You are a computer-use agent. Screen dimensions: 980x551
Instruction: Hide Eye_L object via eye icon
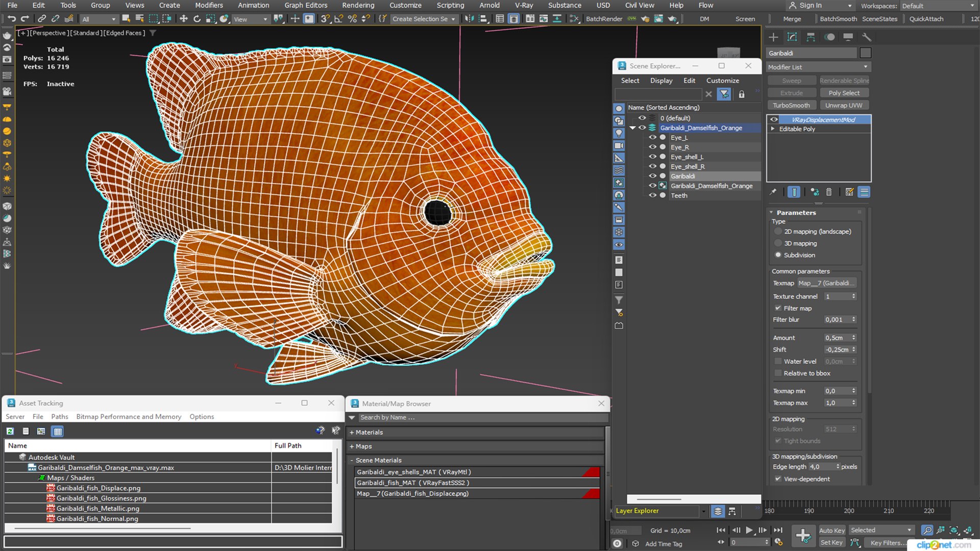pos(652,138)
